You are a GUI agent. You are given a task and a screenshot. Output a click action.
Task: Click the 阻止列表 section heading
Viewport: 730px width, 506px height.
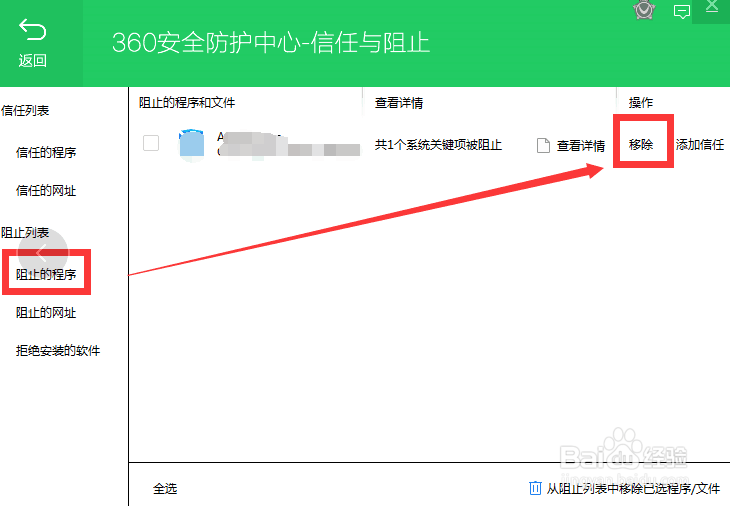[25, 233]
